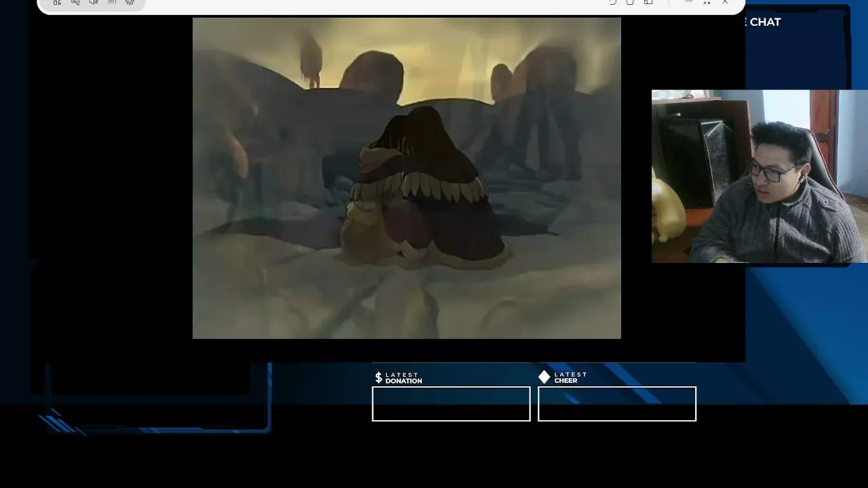
Task: Click the "LATEST CHEER" label
Action: pyautogui.click(x=570, y=378)
